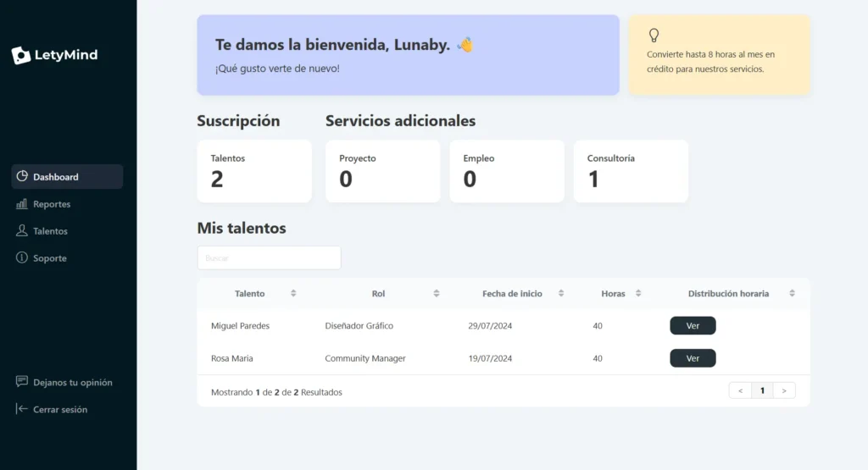Click the Dejanos tu opinión chat icon
868x470 pixels.
pos(22,382)
